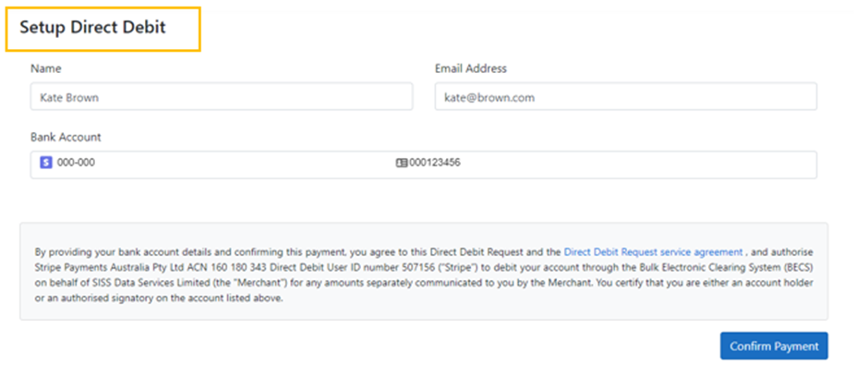Click the account number icon before 000123456
868x379 pixels.
point(402,163)
